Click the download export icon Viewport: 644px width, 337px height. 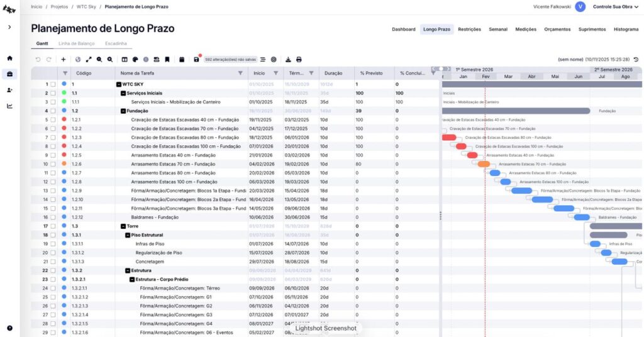[288, 60]
